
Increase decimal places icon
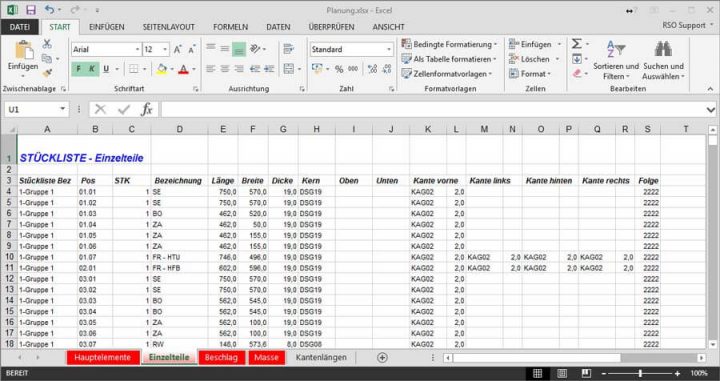372,69
